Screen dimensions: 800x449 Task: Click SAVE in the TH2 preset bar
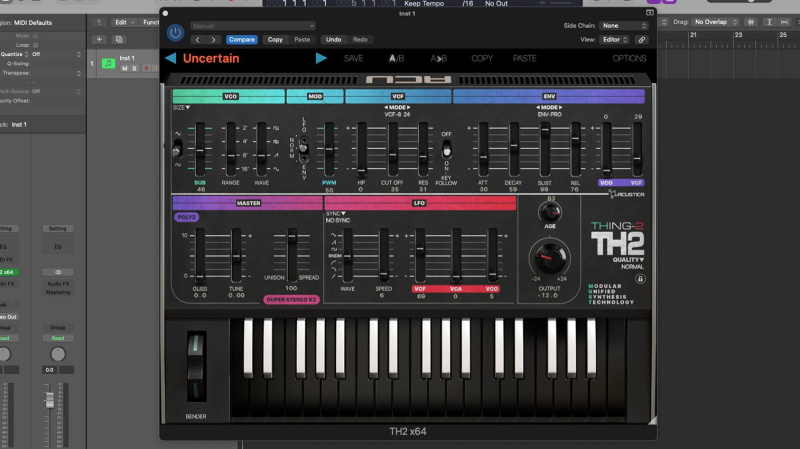pyautogui.click(x=354, y=58)
